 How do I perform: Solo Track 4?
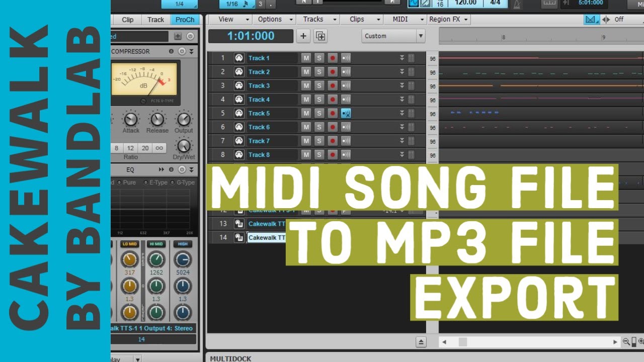319,100
